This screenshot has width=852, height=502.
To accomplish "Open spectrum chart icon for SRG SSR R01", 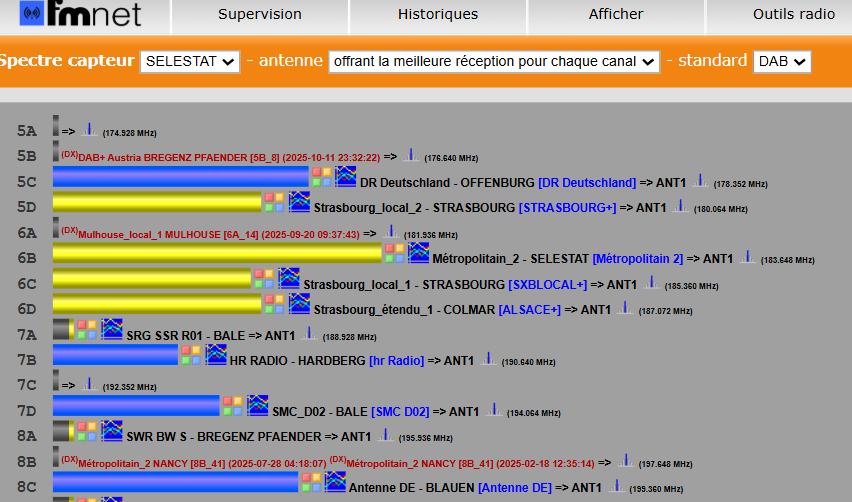I will tap(112, 329).
